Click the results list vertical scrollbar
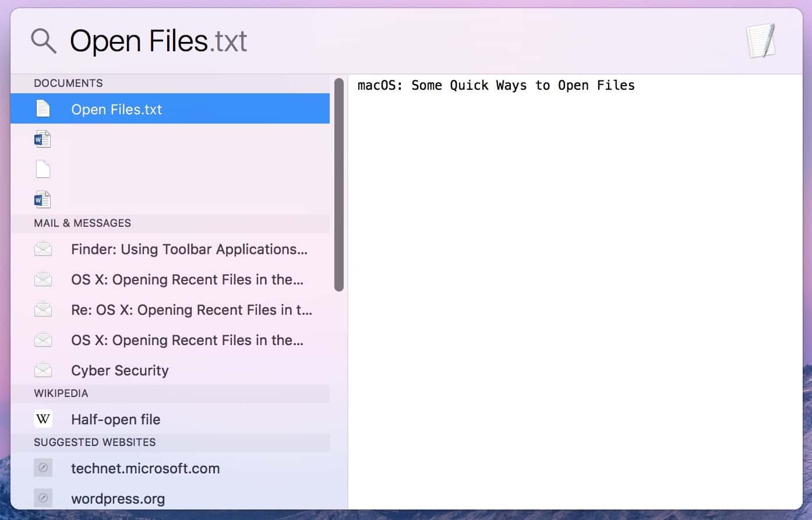 tap(339, 184)
